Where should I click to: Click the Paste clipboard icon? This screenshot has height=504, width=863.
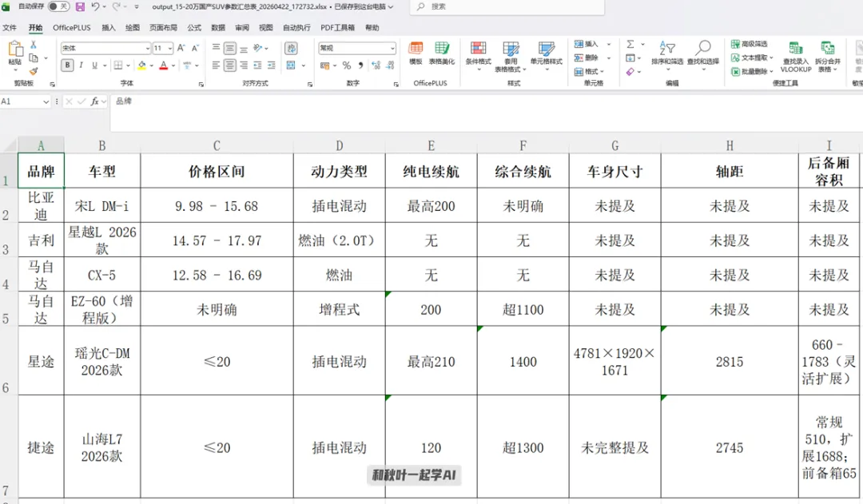tap(15, 50)
